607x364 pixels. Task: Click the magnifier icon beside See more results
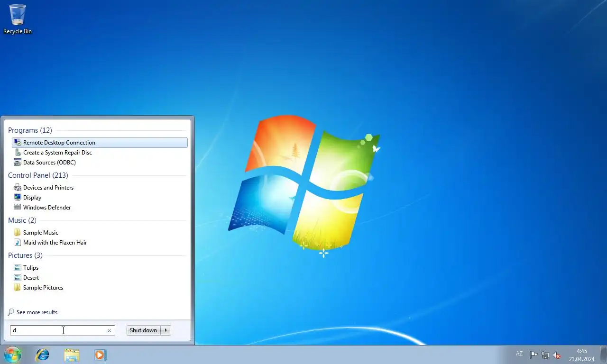click(11, 312)
